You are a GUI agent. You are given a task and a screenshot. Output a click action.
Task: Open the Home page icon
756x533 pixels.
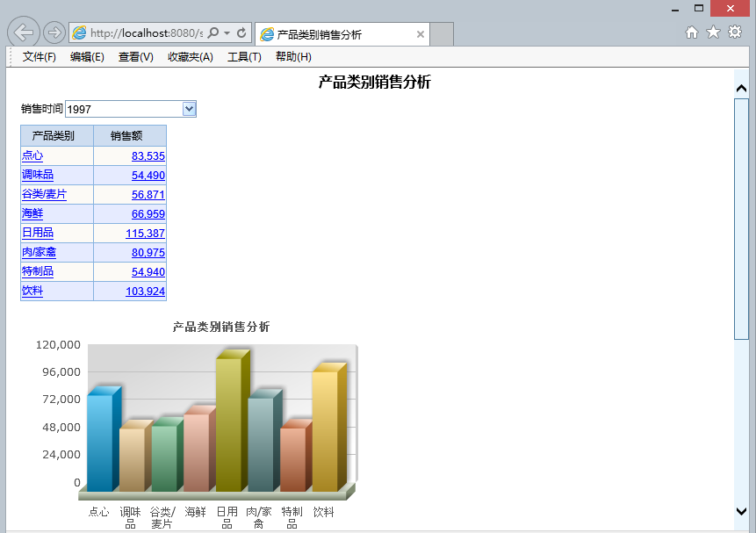coord(691,32)
